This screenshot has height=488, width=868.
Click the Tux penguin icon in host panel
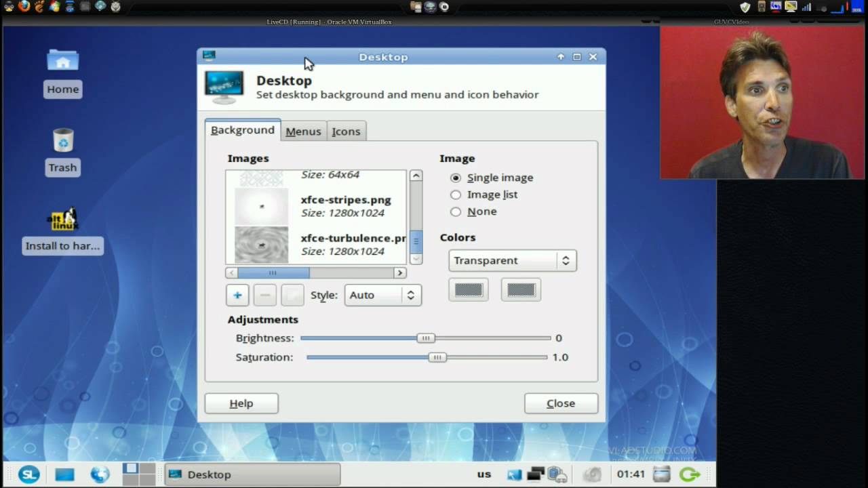click(x=8, y=7)
